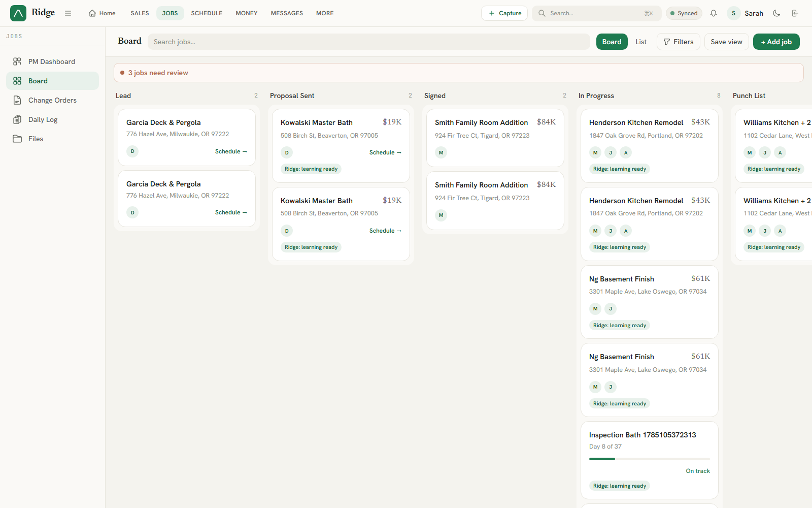This screenshot has height=508, width=812.
Task: Click the Board sidebar icon
Action: click(x=17, y=81)
